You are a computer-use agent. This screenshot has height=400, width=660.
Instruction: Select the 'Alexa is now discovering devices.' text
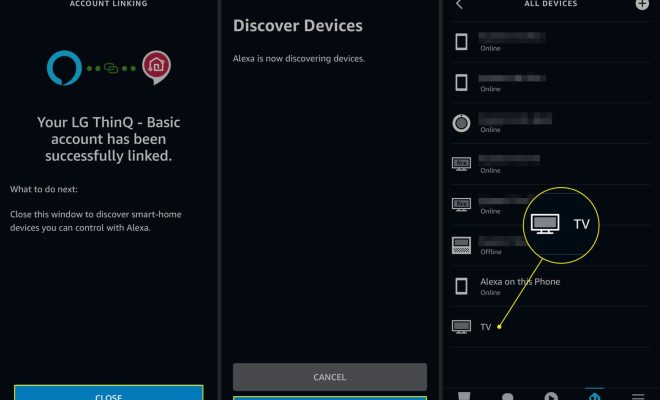pyautogui.click(x=299, y=59)
